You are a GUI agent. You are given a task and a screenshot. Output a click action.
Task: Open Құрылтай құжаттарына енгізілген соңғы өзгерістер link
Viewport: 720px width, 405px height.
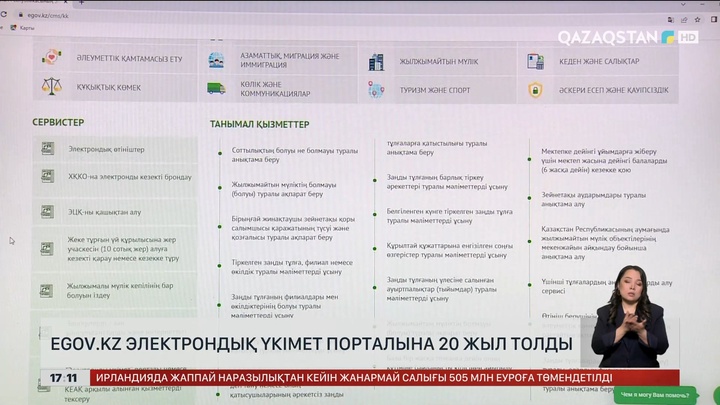click(450, 250)
